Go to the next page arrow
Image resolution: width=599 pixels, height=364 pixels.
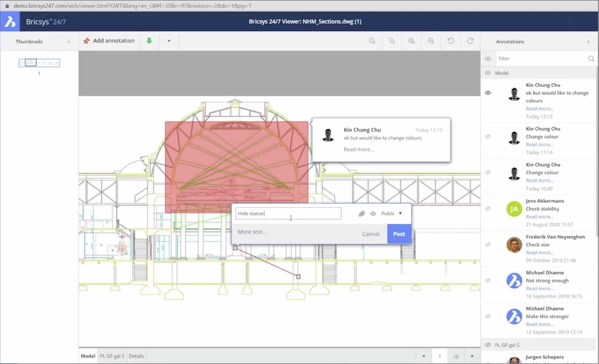click(x=472, y=356)
